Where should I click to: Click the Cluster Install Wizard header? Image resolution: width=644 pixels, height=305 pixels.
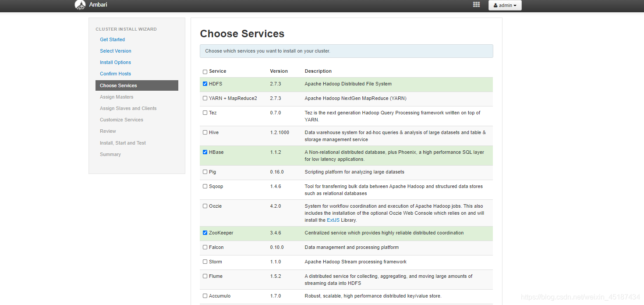point(126,29)
